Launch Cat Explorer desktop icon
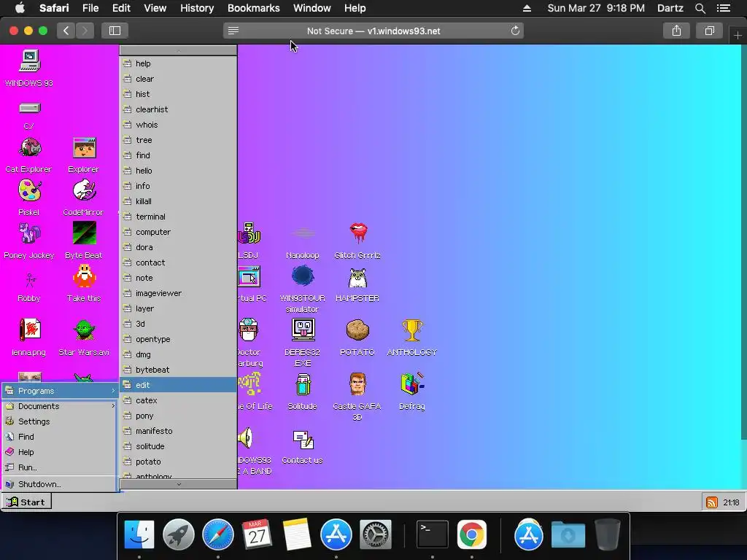The width and height of the screenshot is (747, 560). tap(28, 156)
